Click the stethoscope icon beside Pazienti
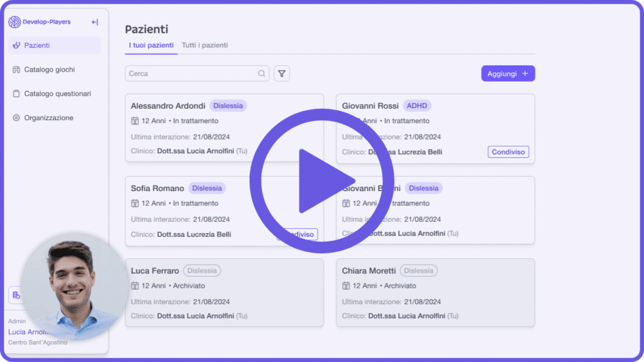The image size is (644, 362). click(x=16, y=45)
